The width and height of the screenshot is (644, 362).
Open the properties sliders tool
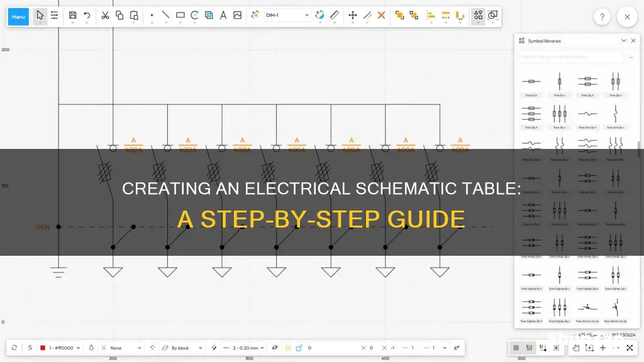coord(54,16)
